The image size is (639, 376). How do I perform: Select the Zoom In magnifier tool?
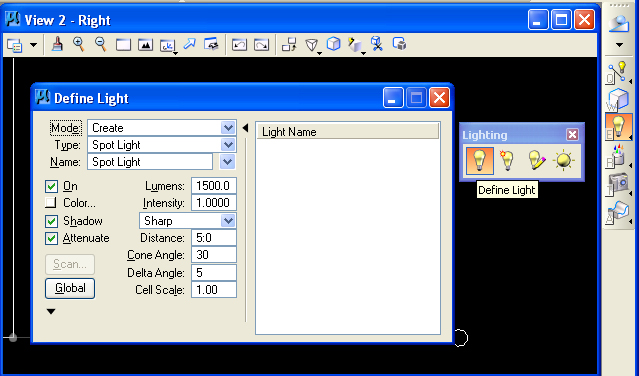(78, 44)
